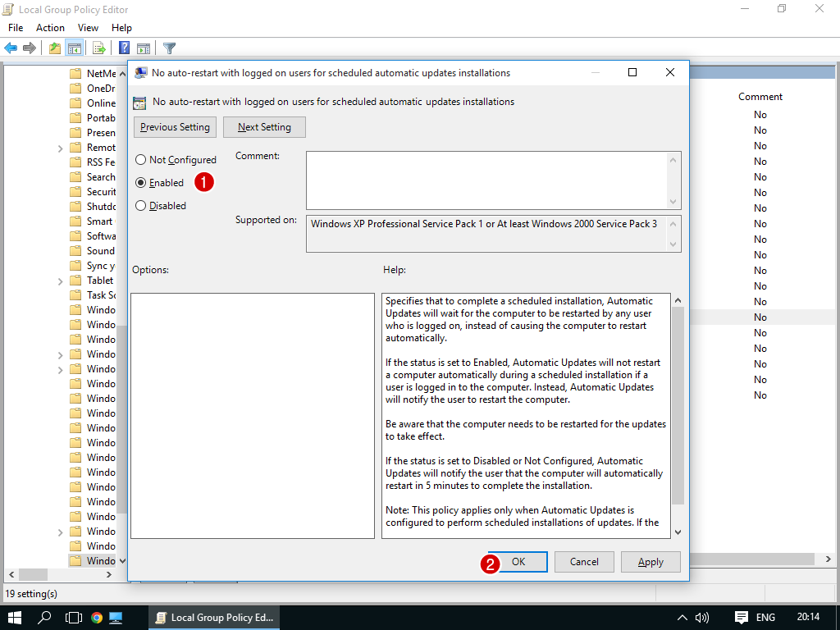Cancel the policy setting dialog

584,561
